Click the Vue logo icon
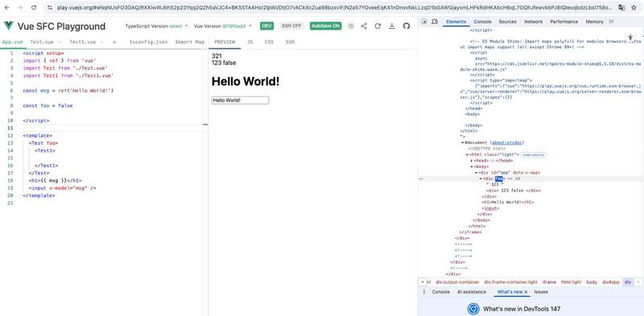The image size is (644, 316). (9, 26)
